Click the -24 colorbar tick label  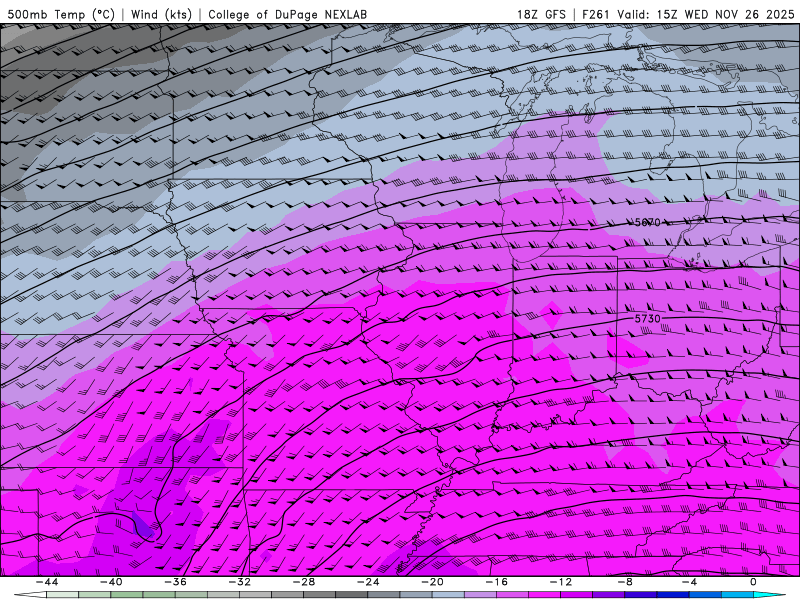(x=368, y=582)
